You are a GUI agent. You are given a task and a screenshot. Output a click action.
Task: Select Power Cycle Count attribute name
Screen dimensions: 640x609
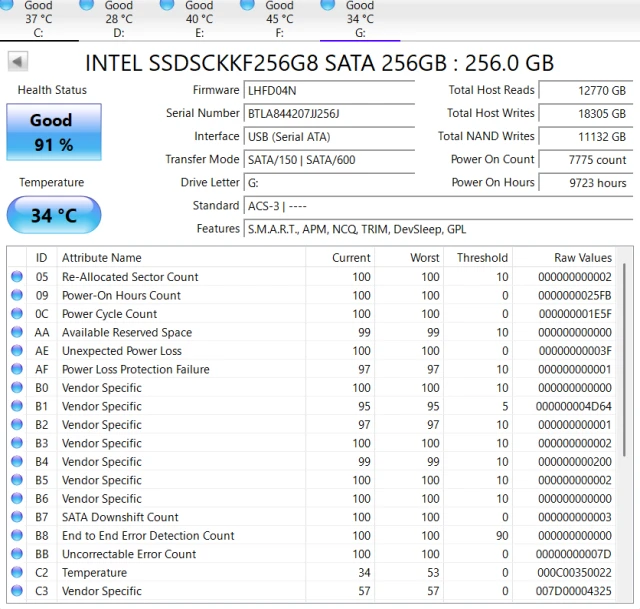point(109,314)
